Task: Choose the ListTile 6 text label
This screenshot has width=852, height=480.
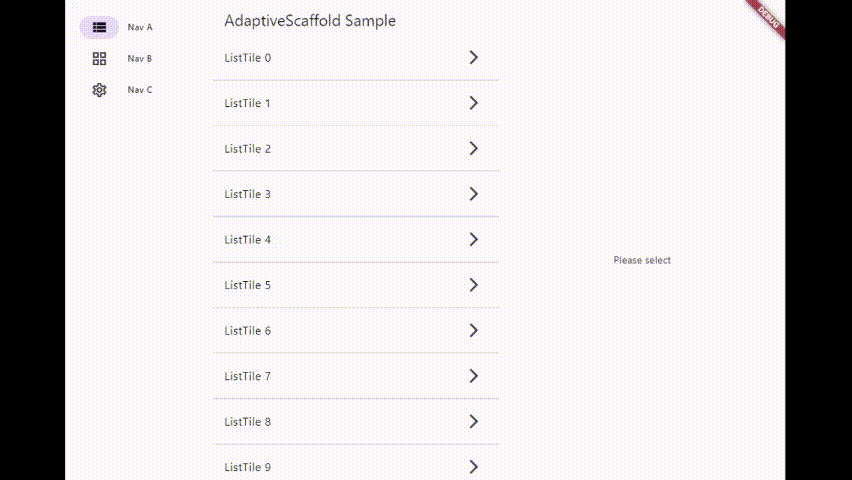Action: tap(248, 331)
